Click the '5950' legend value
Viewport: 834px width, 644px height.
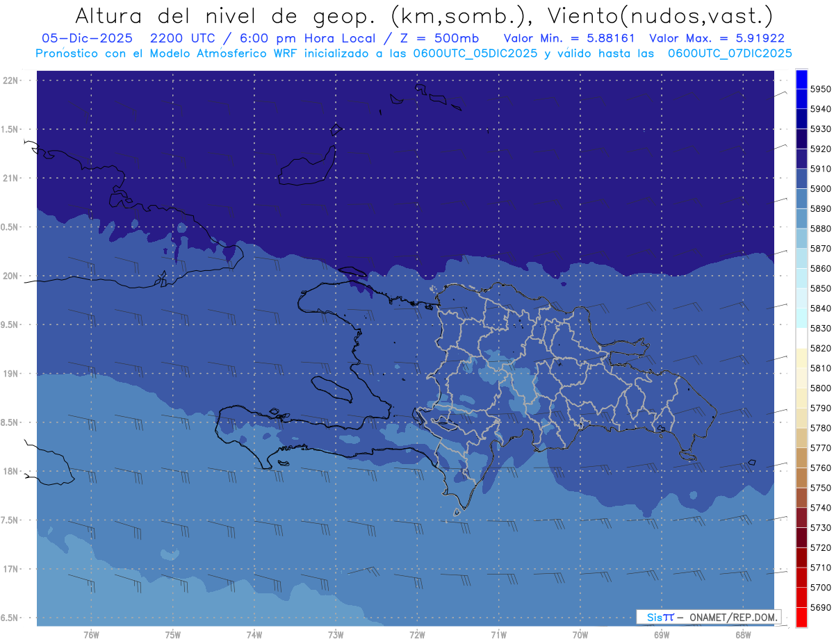[x=821, y=89]
